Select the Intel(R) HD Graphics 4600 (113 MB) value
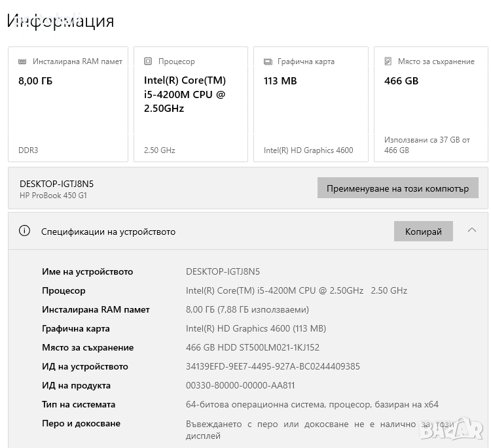This screenshot has height=448, width=491. [256, 328]
